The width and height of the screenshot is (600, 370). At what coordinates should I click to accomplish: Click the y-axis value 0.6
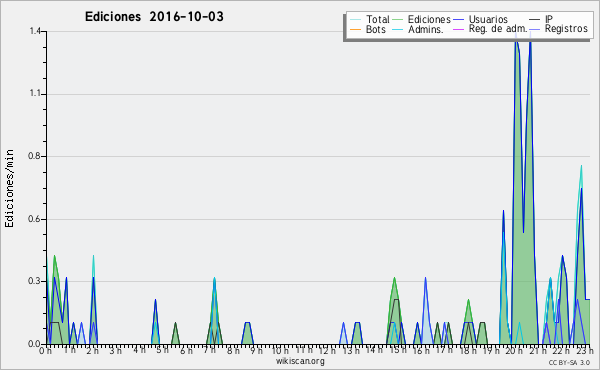(34, 219)
